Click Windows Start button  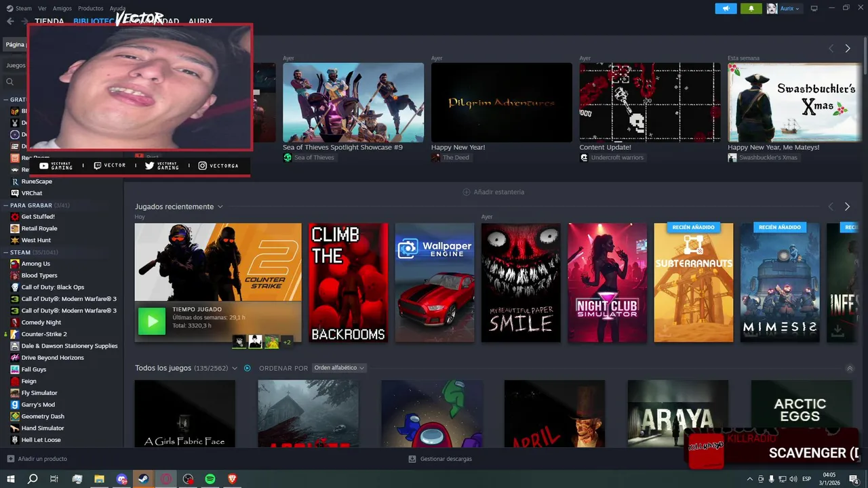10,479
